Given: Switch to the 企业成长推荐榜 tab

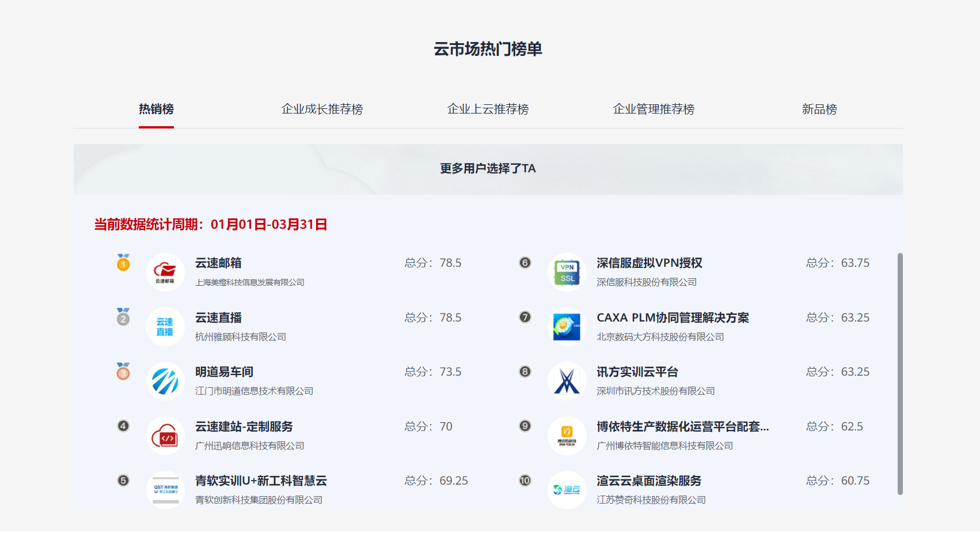Looking at the screenshot, I should coord(322,109).
